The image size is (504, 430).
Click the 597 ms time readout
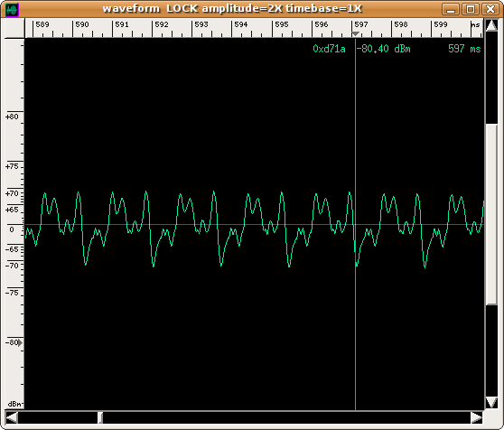464,49
